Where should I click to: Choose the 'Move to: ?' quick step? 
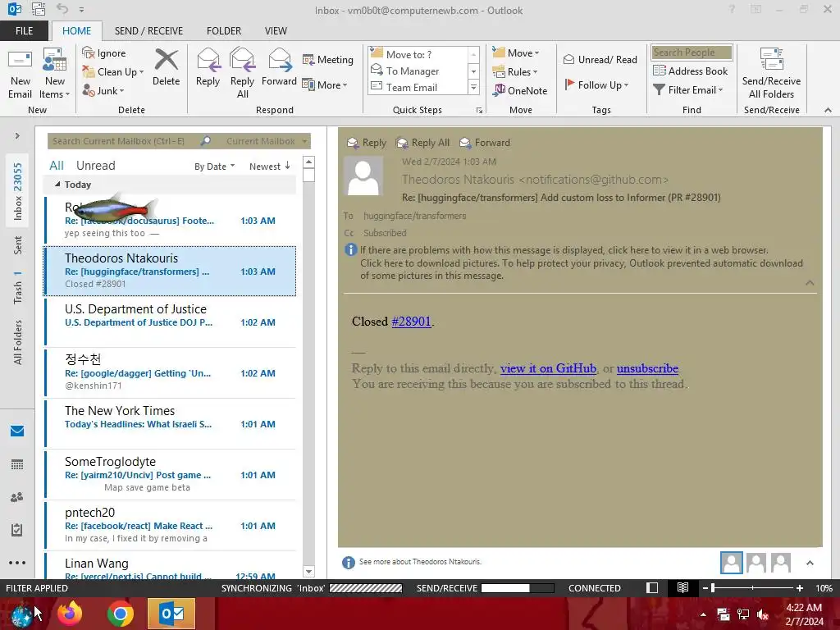418,54
